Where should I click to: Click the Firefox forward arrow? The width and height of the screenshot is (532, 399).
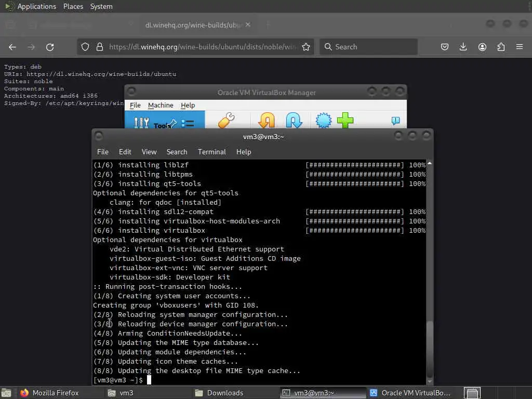[x=31, y=47]
